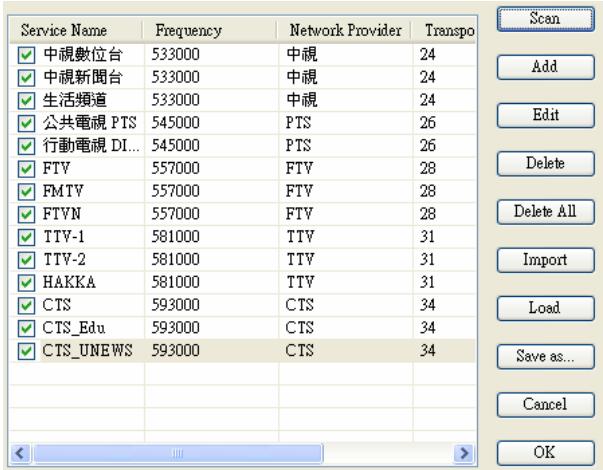Toggle the TTV-2 checkbox

click(x=26, y=260)
